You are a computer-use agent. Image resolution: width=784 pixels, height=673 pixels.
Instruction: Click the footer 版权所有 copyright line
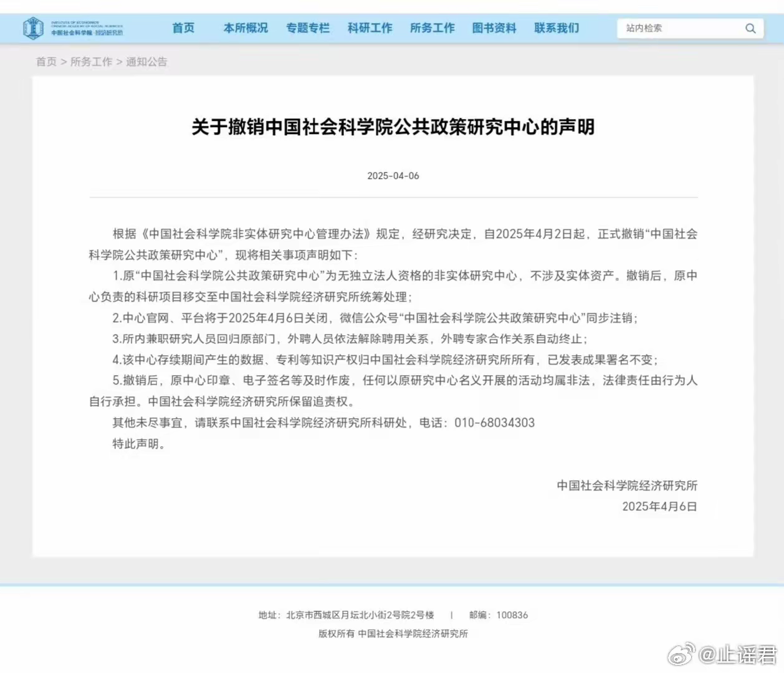pos(393,634)
